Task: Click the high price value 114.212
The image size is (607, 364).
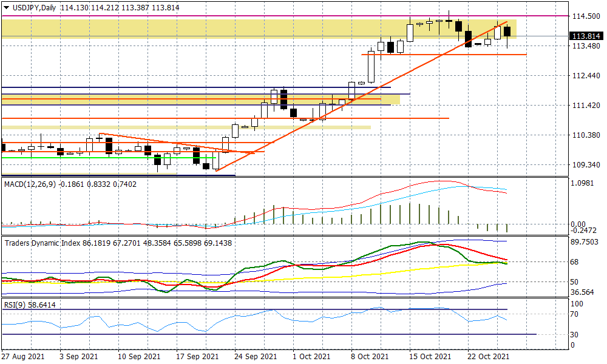Action: tap(105, 7)
